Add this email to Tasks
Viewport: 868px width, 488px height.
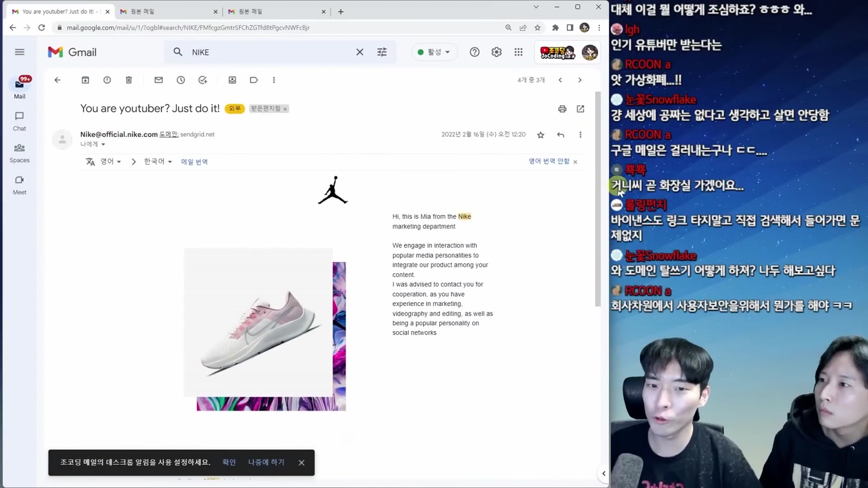203,80
